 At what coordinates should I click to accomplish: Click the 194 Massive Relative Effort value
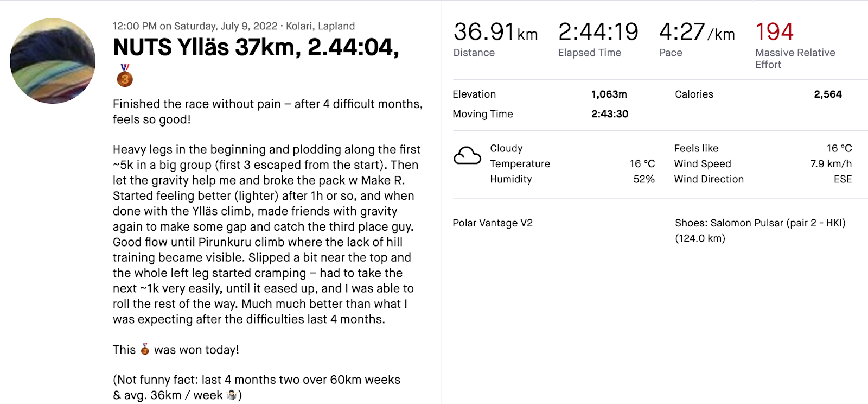[774, 31]
